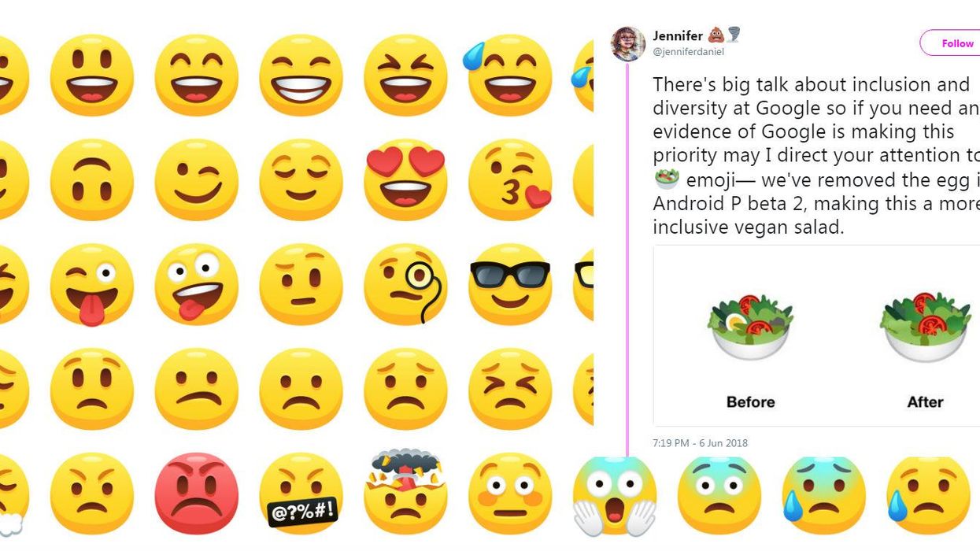Click the inline salad emoji in tweet text
The height and width of the screenshot is (551, 980).
coord(667,179)
